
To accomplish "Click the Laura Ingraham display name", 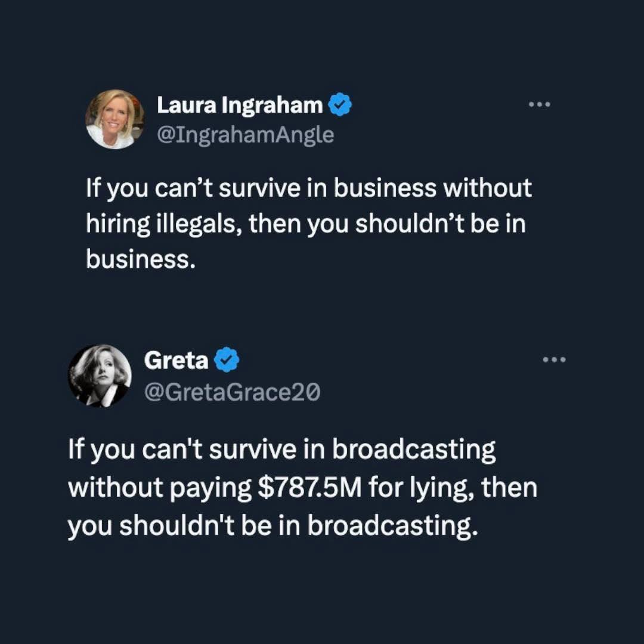I will [x=239, y=106].
